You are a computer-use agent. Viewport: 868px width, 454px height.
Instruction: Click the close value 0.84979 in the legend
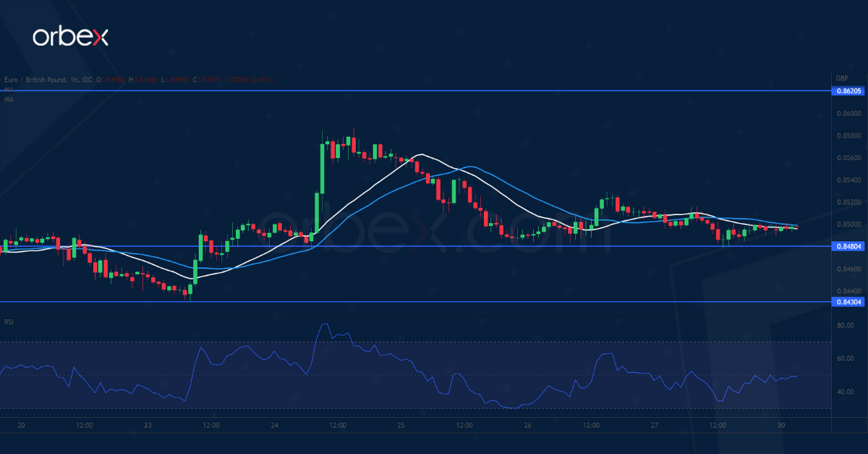coord(208,80)
